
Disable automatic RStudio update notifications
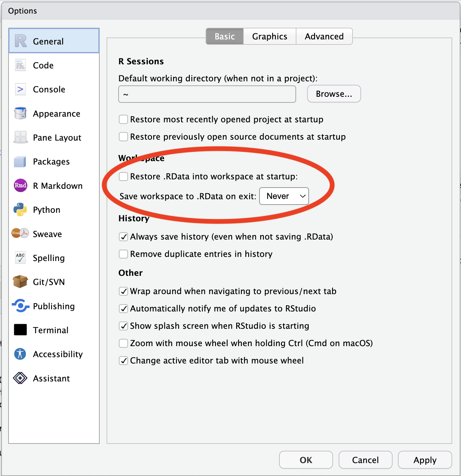tap(123, 309)
